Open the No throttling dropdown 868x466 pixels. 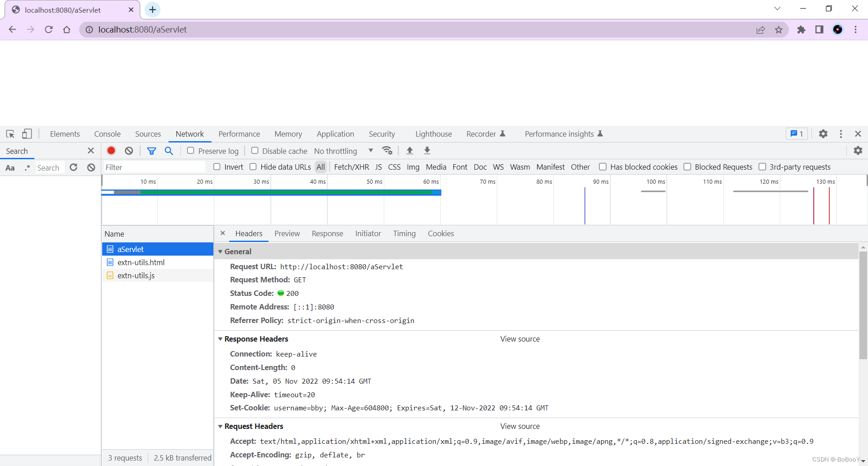click(344, 151)
